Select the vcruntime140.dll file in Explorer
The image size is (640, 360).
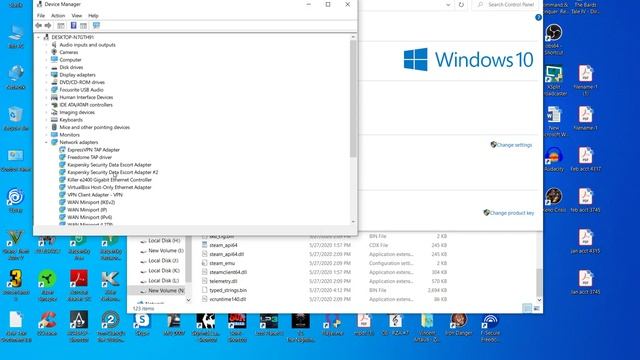click(x=228, y=299)
